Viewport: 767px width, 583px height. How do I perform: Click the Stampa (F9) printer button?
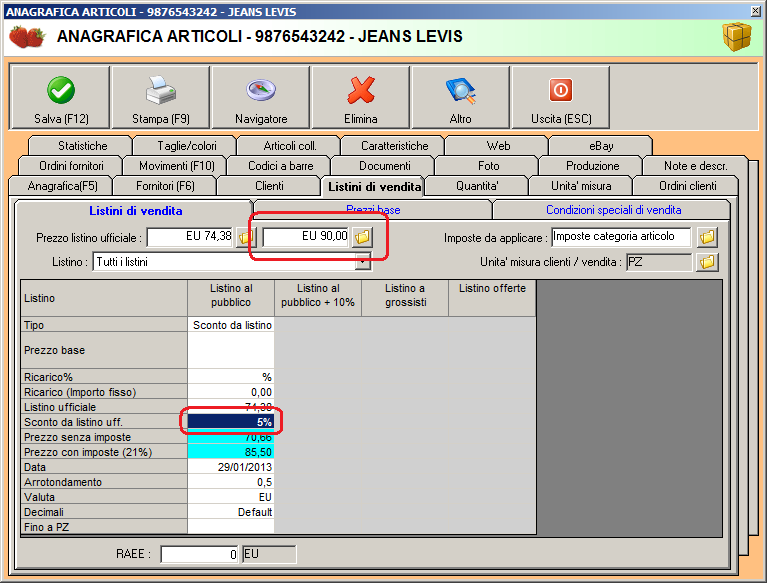pos(161,98)
